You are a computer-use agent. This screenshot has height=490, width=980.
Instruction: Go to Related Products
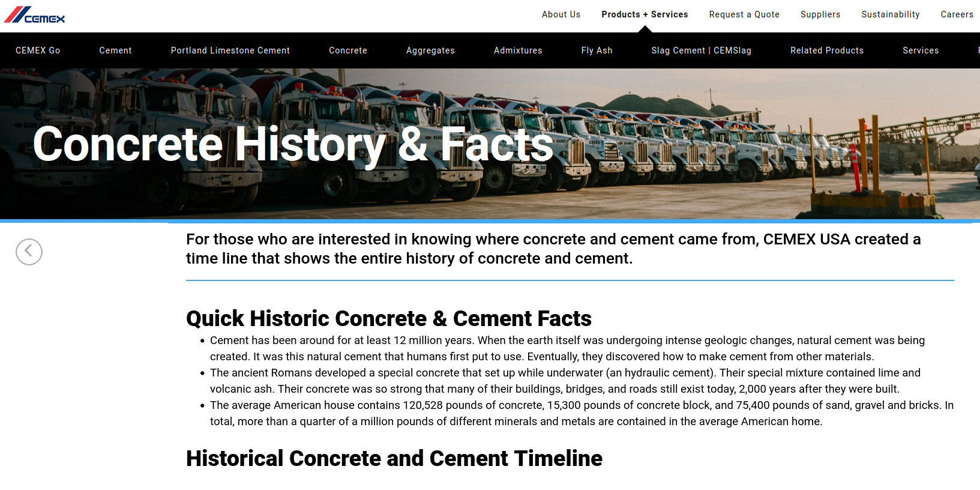pyautogui.click(x=827, y=50)
